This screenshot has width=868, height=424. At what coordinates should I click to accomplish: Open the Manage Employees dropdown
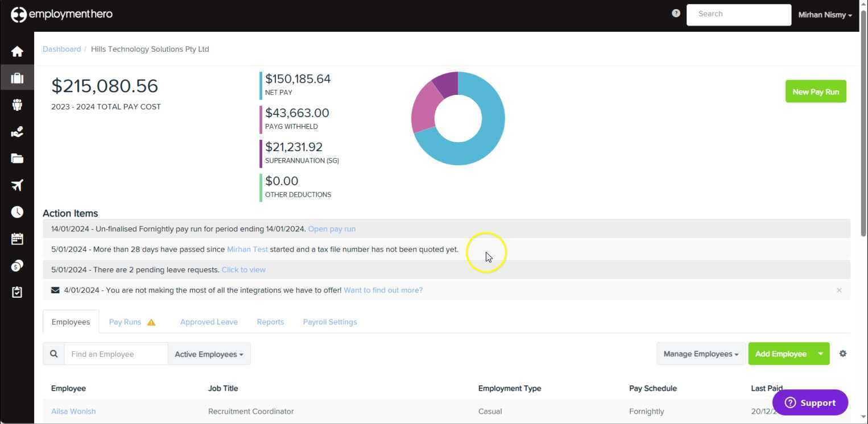click(700, 354)
